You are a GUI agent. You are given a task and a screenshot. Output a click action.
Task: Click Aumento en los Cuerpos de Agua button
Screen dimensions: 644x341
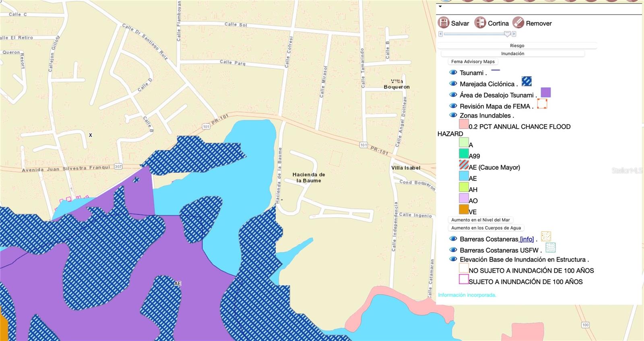click(486, 228)
